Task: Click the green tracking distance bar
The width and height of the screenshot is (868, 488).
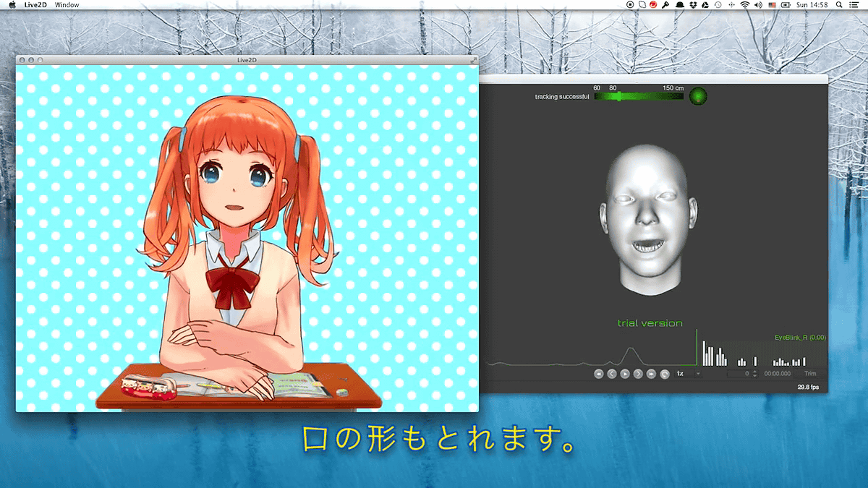Action: click(x=639, y=96)
